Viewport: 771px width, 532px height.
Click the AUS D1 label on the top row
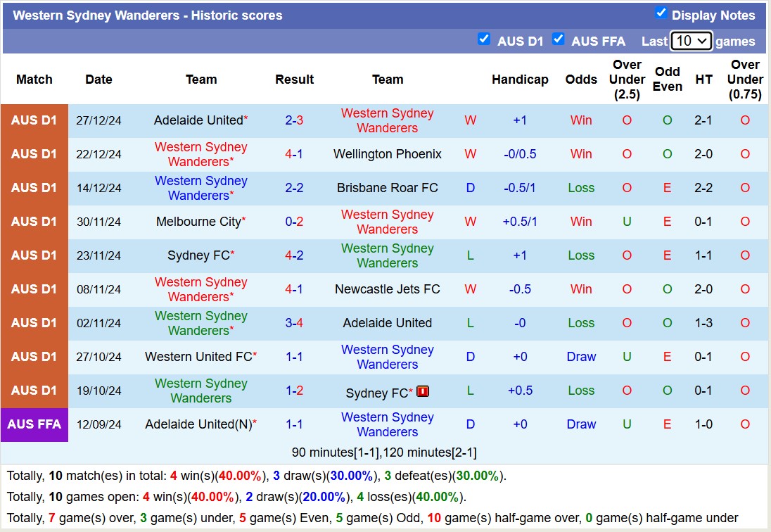[x=34, y=120]
